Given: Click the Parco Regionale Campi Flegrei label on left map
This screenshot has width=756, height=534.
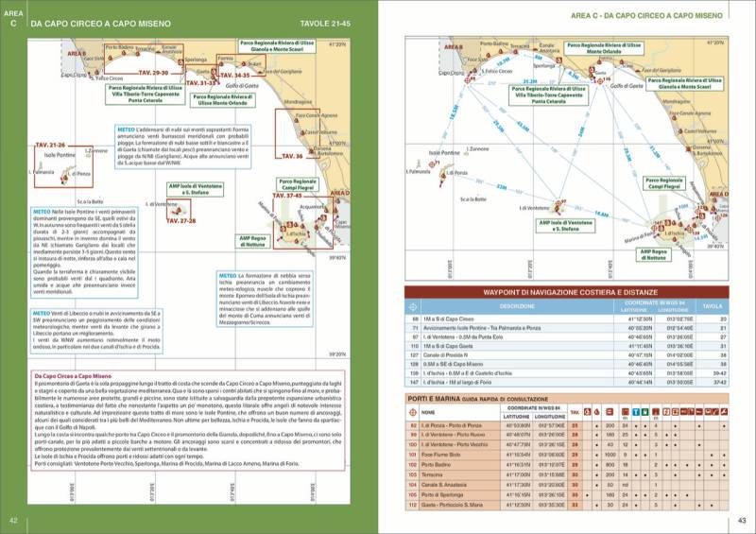Looking at the screenshot, I should point(296,183).
